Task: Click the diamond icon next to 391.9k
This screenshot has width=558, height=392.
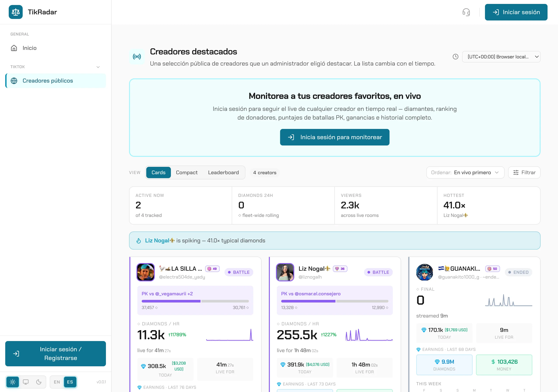Action: 283,365
